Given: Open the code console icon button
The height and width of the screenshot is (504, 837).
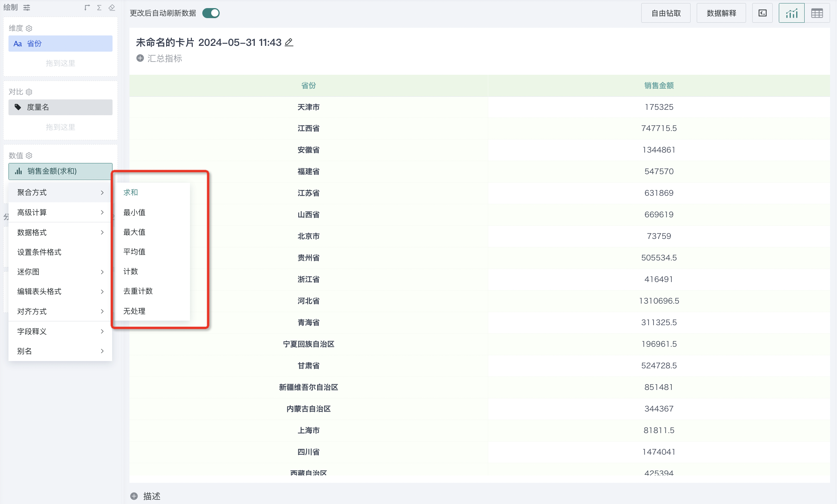Looking at the screenshot, I should pyautogui.click(x=762, y=13).
